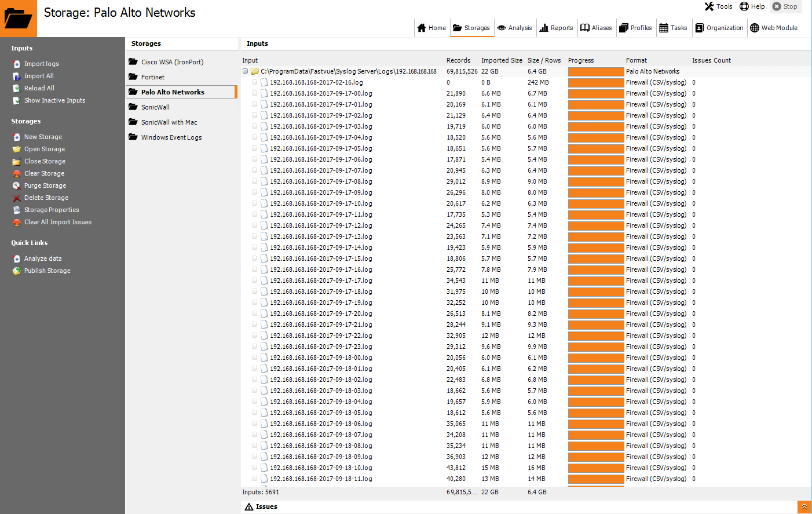Toggle checkbox for 2017-09-18-00.log row
Image resolution: width=812 pixels, height=514 pixels.
(x=254, y=358)
